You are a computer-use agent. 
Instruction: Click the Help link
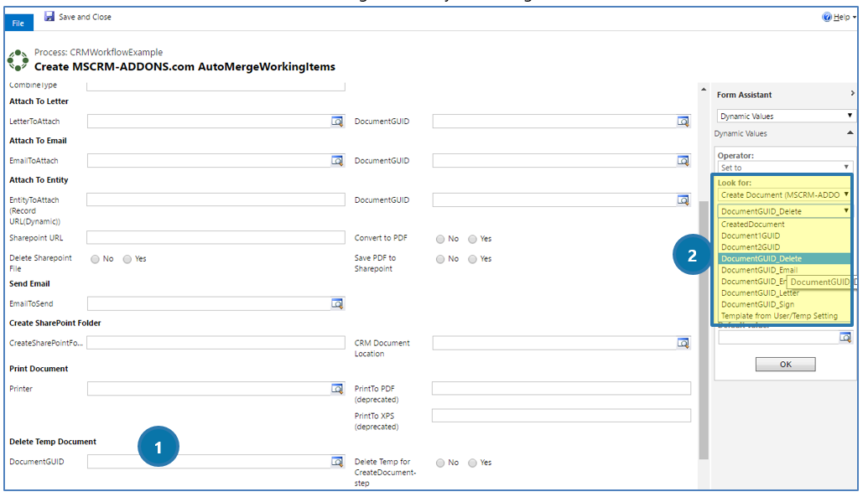click(x=841, y=17)
